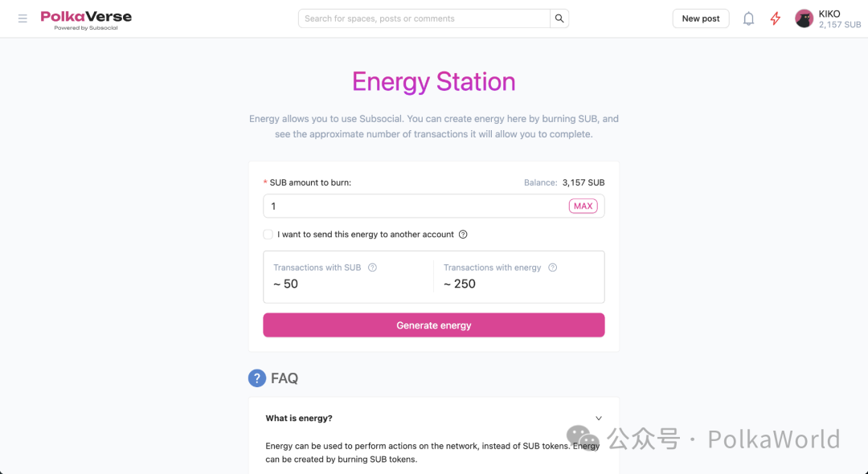The width and height of the screenshot is (868, 474).
Task: Click help icon beside Transactions with SUB
Action: tap(373, 268)
